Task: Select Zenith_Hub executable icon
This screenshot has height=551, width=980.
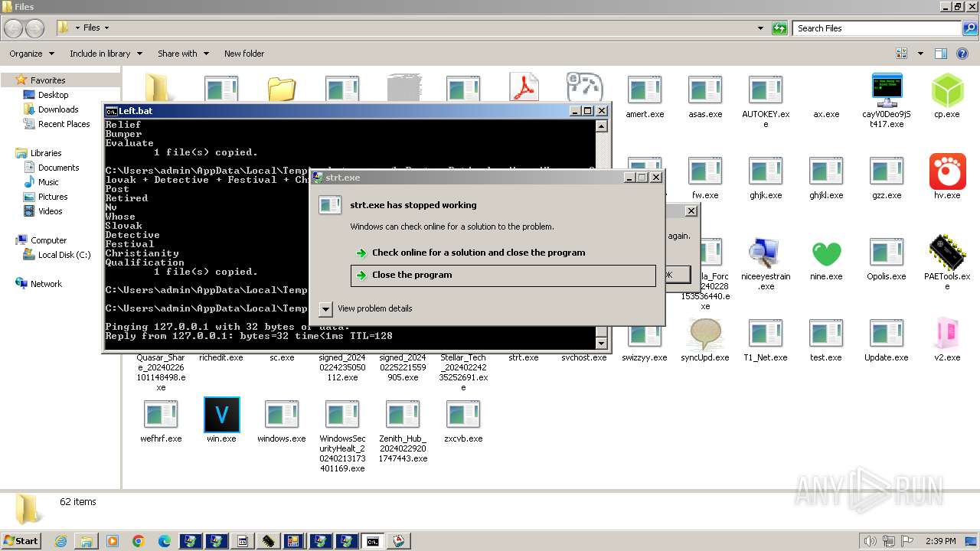Action: (403, 415)
